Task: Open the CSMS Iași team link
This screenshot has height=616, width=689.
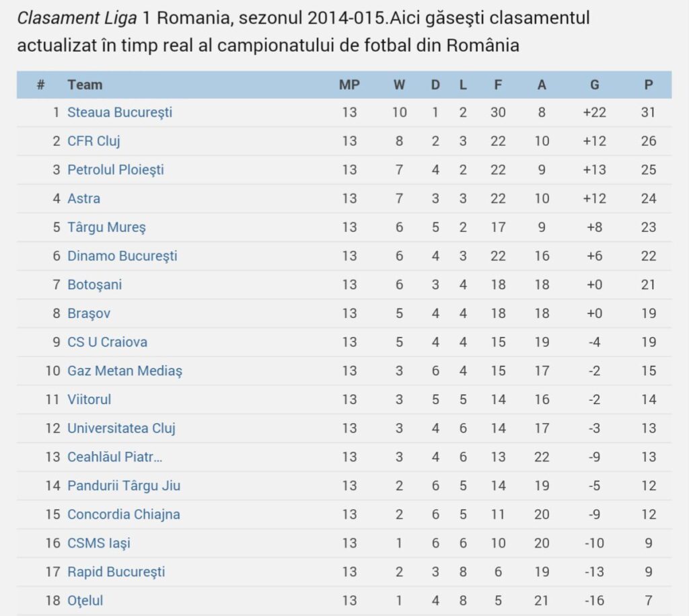Action: pyautogui.click(x=99, y=543)
